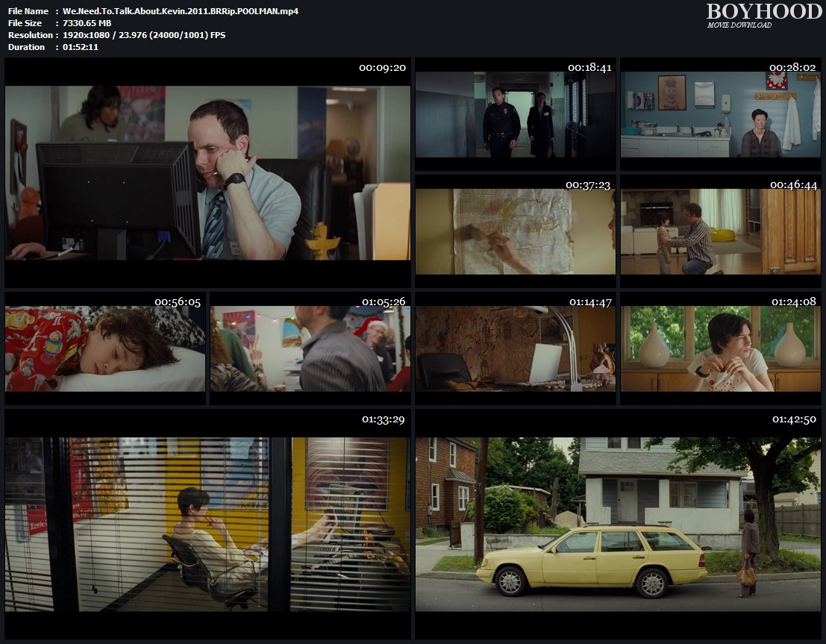
Task: Open the thumbnail of woman in blue bathroom
Action: point(720,115)
